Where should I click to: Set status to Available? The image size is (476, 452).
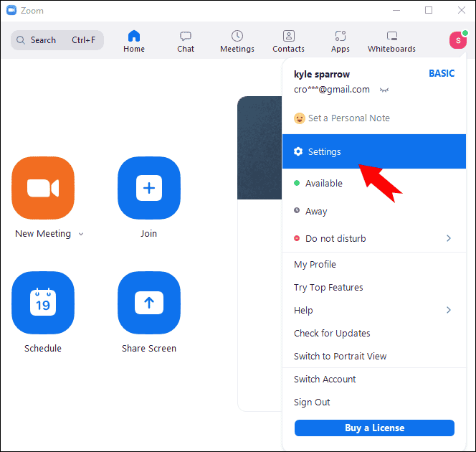point(323,184)
